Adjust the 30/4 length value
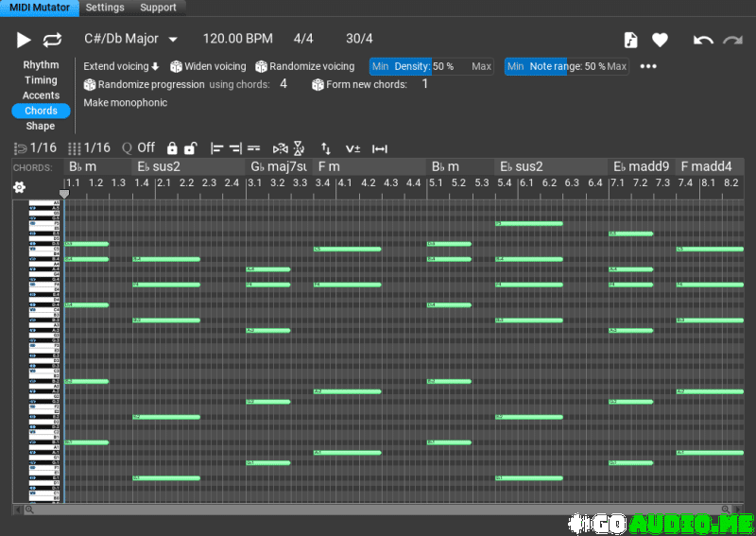756x536 pixels. [359, 39]
